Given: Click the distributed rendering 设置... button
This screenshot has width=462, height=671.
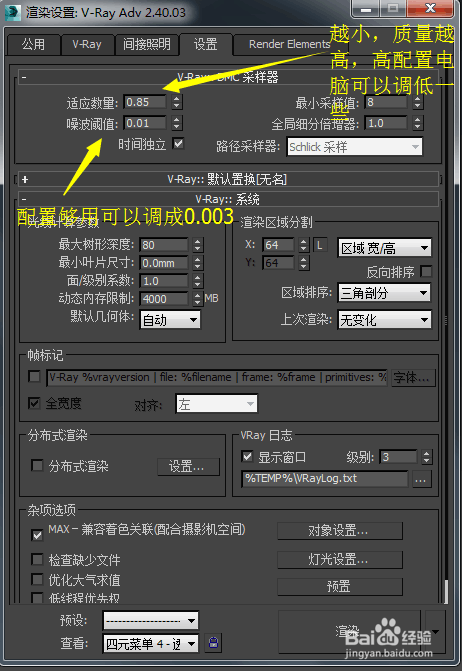Looking at the screenshot, I should 188,466.
